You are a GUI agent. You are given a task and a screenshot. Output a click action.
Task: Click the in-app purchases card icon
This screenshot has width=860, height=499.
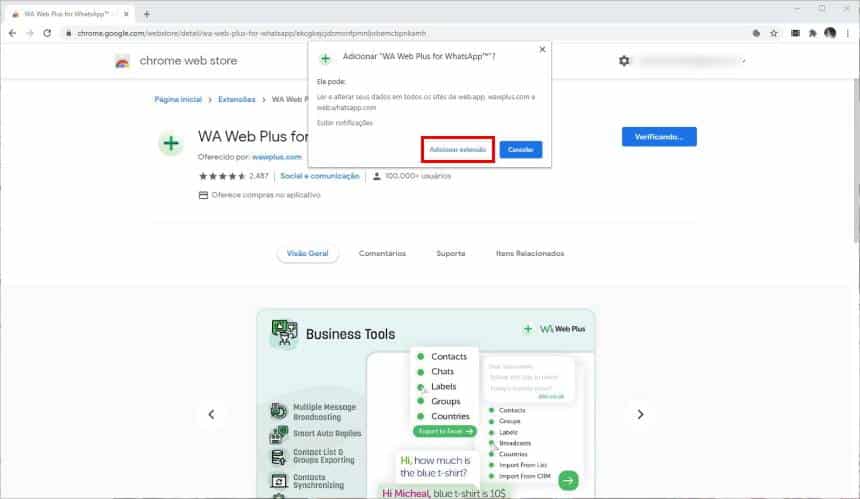pos(203,195)
